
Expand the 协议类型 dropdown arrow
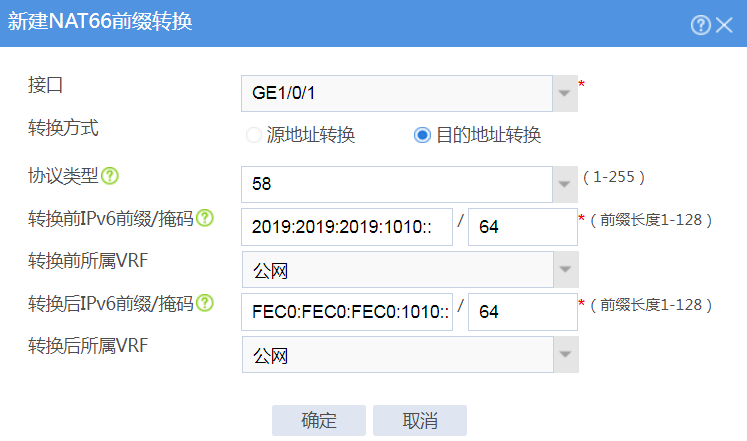click(565, 184)
